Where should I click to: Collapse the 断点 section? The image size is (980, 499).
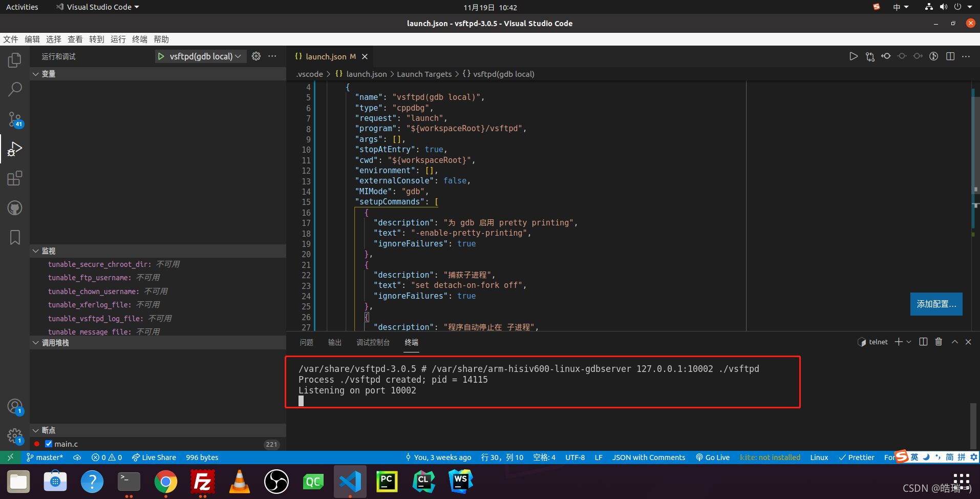pos(158,430)
